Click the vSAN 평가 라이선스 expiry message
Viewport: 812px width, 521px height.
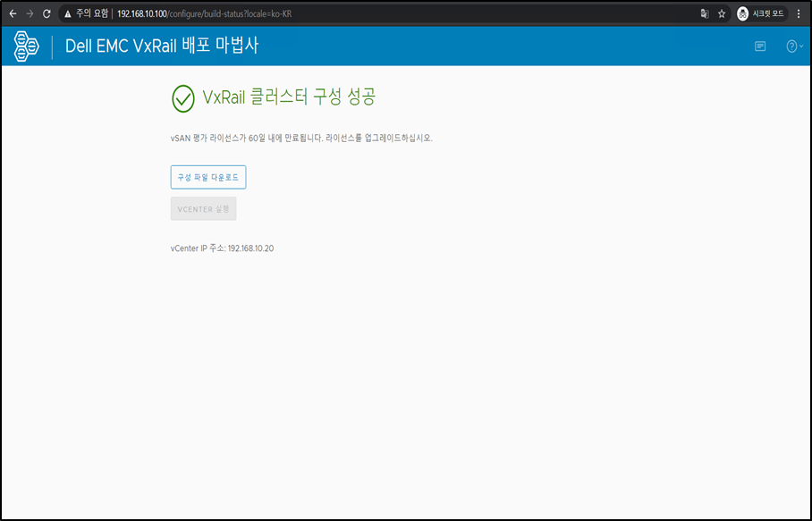click(301, 139)
